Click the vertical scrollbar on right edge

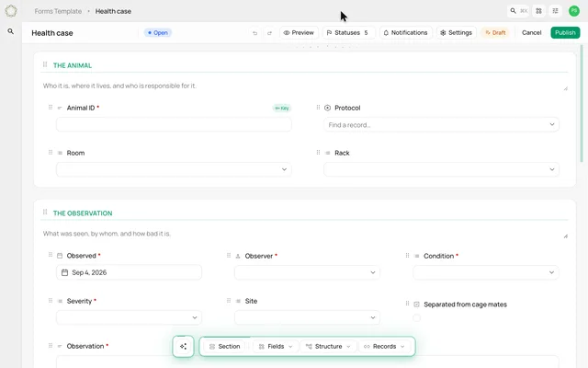coord(582,105)
